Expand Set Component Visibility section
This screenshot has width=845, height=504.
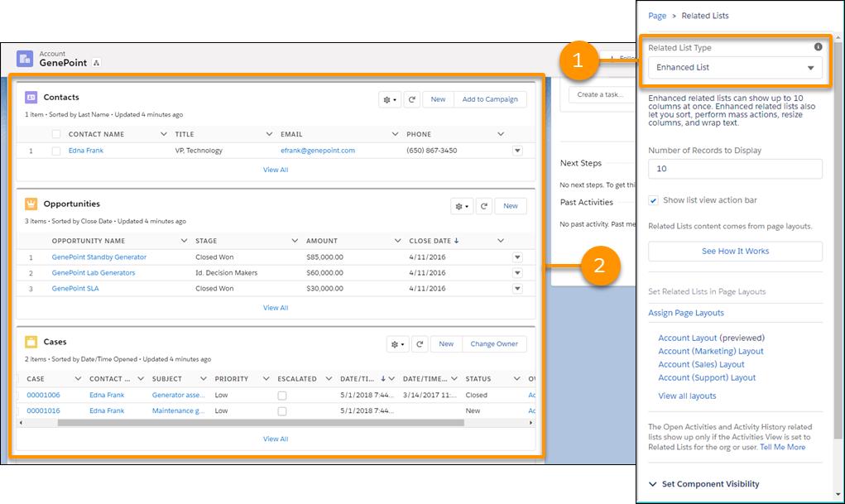coord(710,484)
